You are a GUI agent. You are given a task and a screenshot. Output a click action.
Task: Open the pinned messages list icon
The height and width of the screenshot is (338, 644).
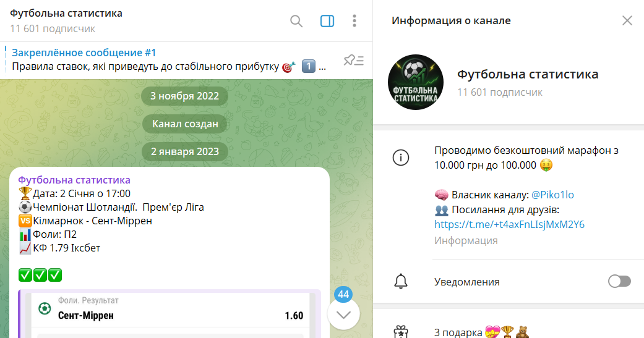click(354, 61)
